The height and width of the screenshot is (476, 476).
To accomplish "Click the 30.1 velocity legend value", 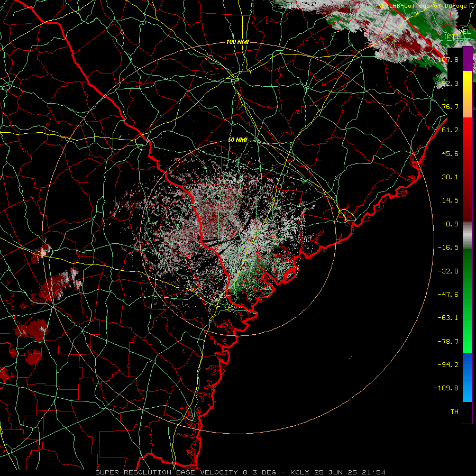I will pyautogui.click(x=450, y=177).
